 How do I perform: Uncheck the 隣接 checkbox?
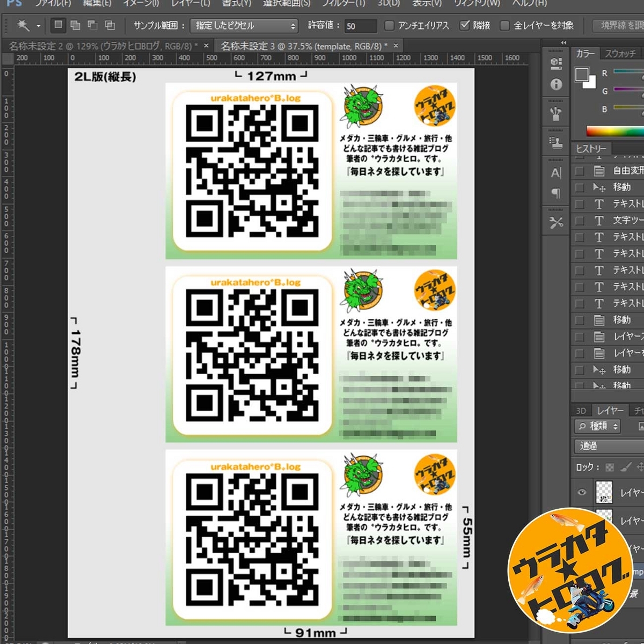tap(465, 25)
